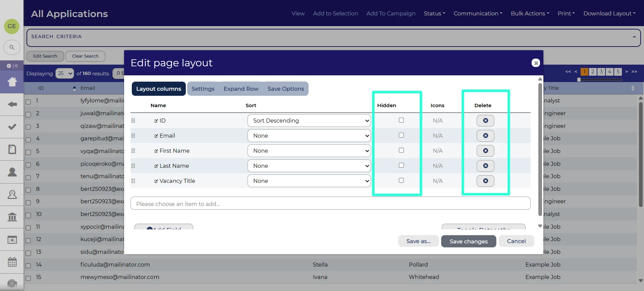
Task: Click the settings gear in the sidebar
Action: (9, 66)
